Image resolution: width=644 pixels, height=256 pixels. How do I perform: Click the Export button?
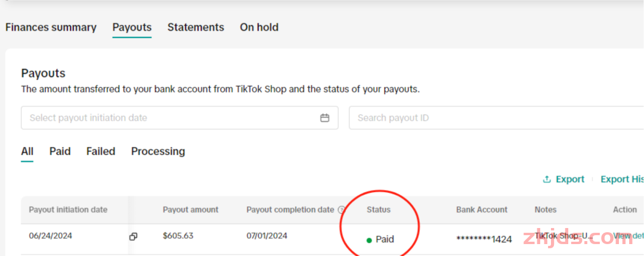point(563,179)
